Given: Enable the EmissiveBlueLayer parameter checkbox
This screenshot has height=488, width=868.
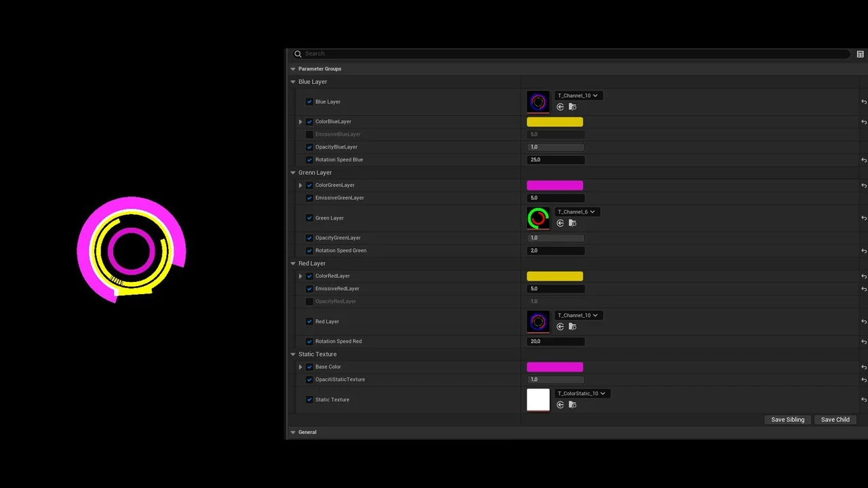Looking at the screenshot, I should pos(309,134).
